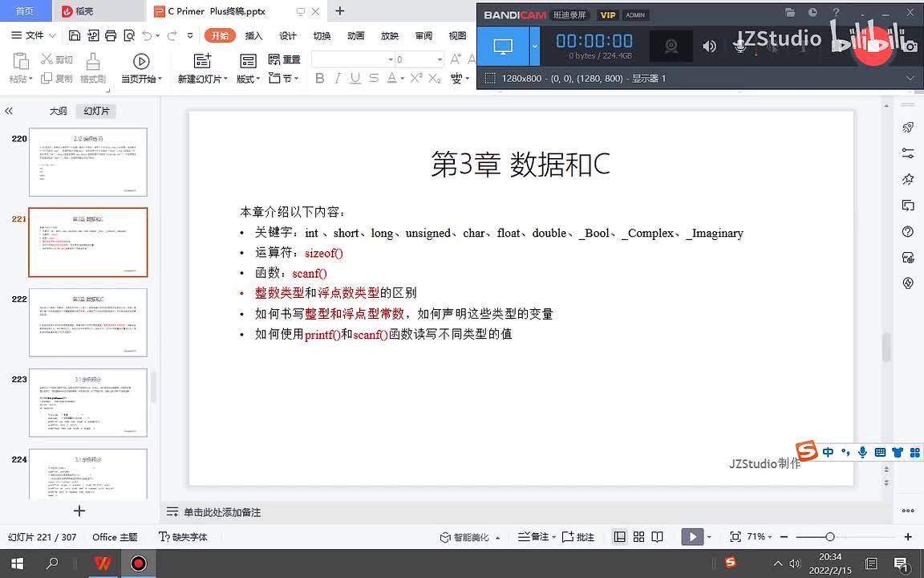Open the Transitions (切换) ribbon tab
Image resolution: width=924 pixels, height=578 pixels.
tap(322, 35)
